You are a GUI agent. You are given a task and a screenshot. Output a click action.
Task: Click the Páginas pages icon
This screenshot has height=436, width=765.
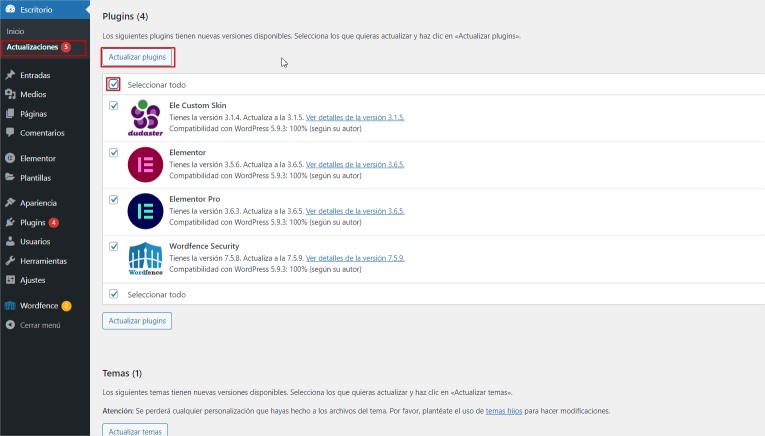click(x=10, y=114)
